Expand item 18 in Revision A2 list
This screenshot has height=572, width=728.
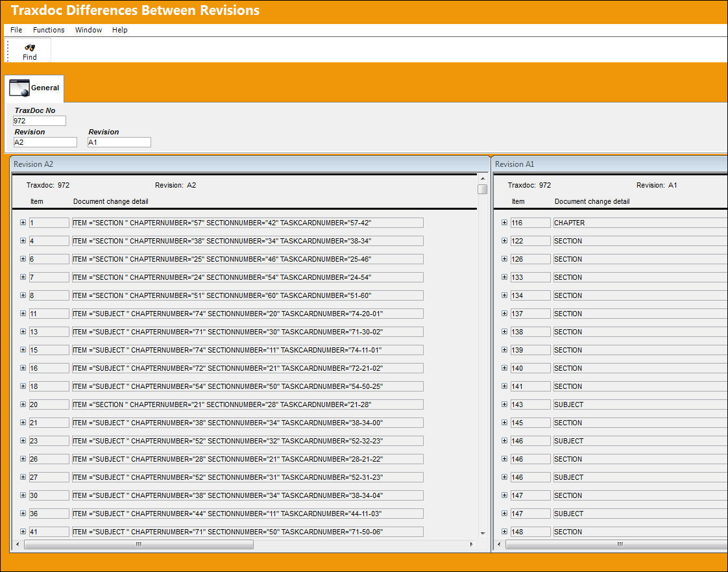click(23, 386)
